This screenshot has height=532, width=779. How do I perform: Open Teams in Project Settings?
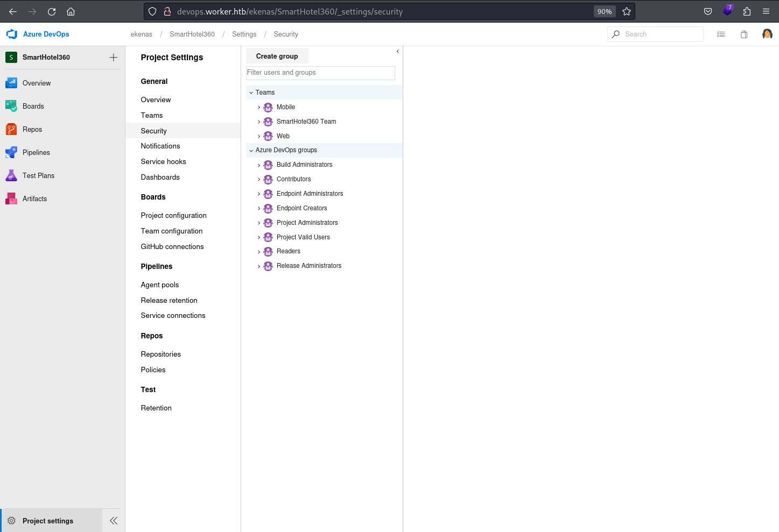coord(152,115)
